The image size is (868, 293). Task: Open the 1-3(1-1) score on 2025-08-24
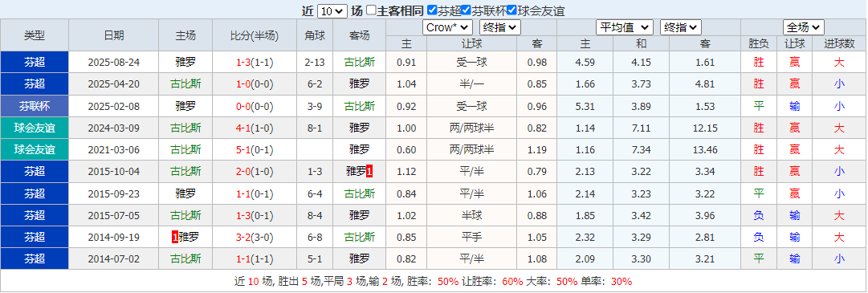(255, 63)
